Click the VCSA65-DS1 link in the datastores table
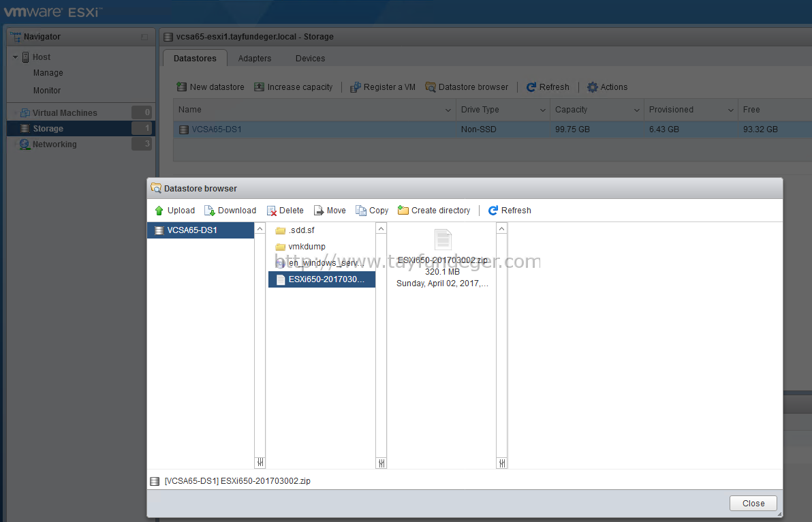 coord(217,129)
